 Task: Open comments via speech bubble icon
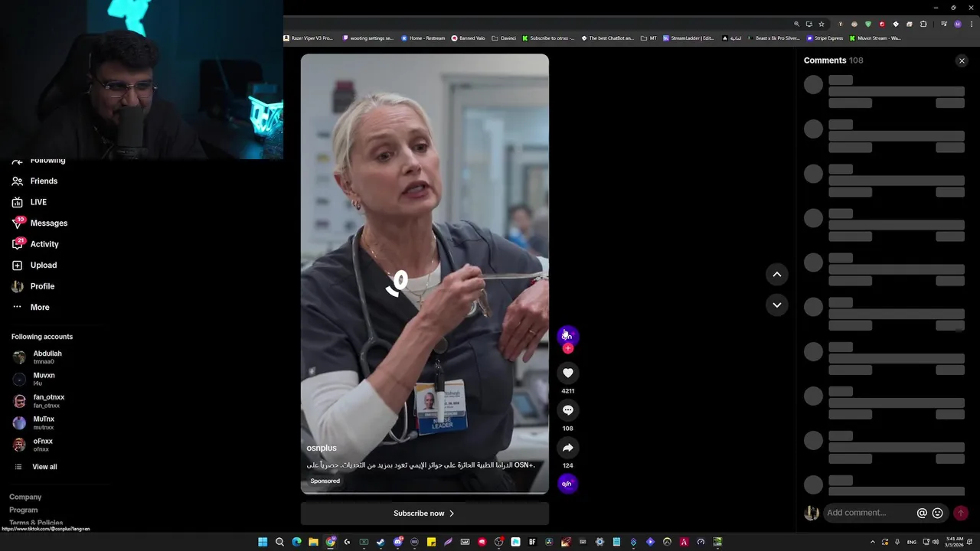click(x=567, y=410)
